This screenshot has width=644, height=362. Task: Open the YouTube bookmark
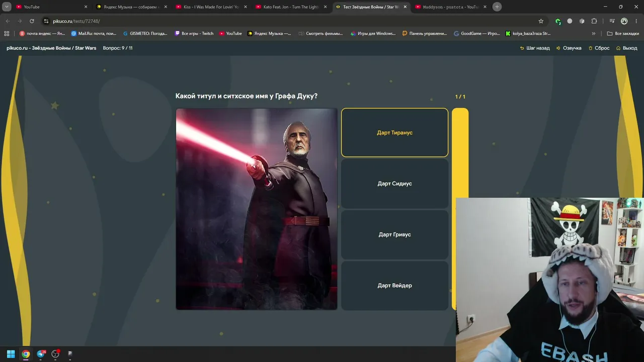tap(230, 34)
